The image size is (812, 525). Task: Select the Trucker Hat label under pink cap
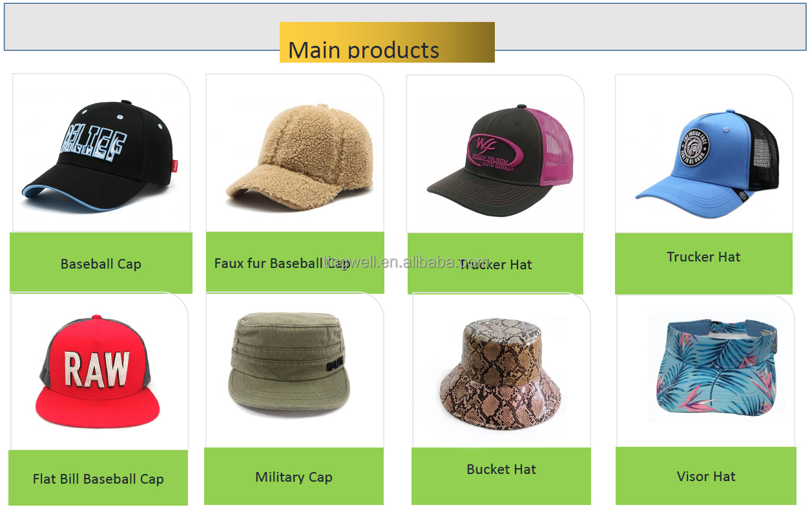tap(495, 263)
